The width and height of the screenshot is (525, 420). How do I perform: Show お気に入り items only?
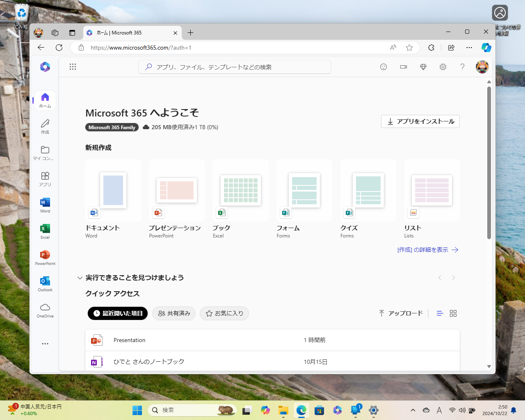click(x=224, y=313)
